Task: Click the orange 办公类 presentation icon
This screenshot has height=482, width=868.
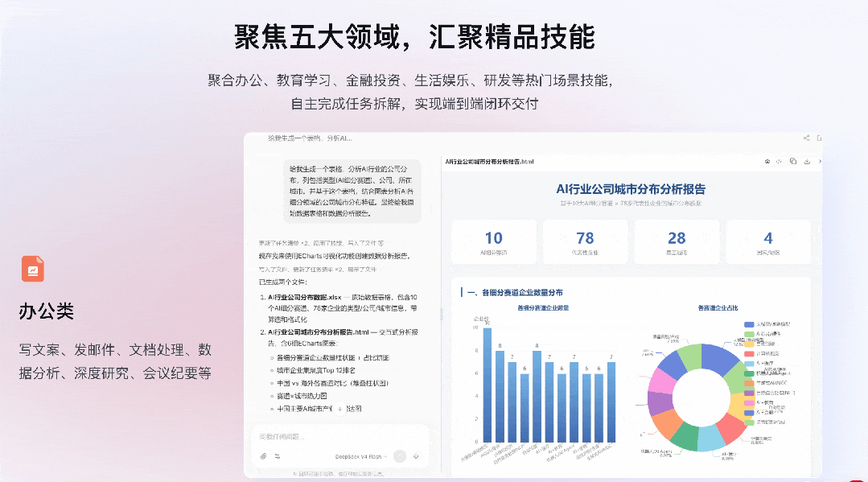Action: click(33, 269)
